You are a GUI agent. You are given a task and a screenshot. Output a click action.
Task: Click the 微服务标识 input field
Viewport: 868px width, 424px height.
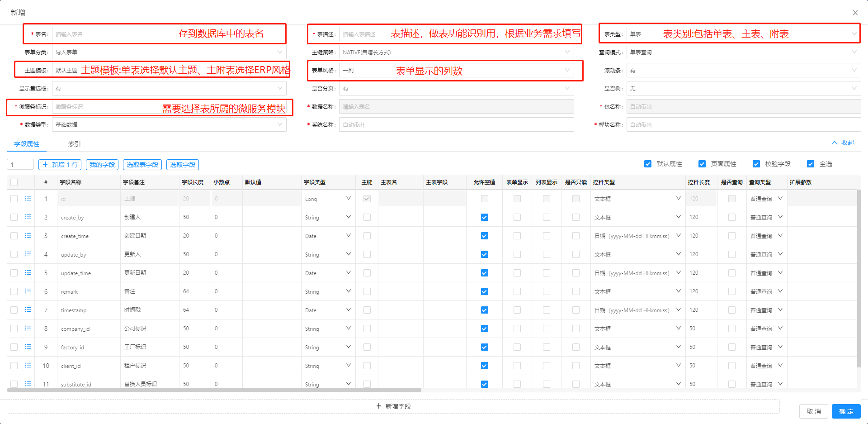169,106
